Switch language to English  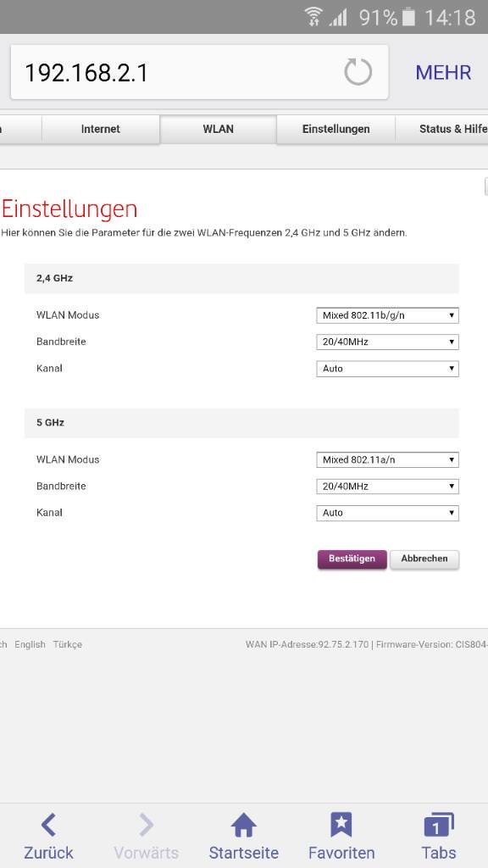click(30, 644)
